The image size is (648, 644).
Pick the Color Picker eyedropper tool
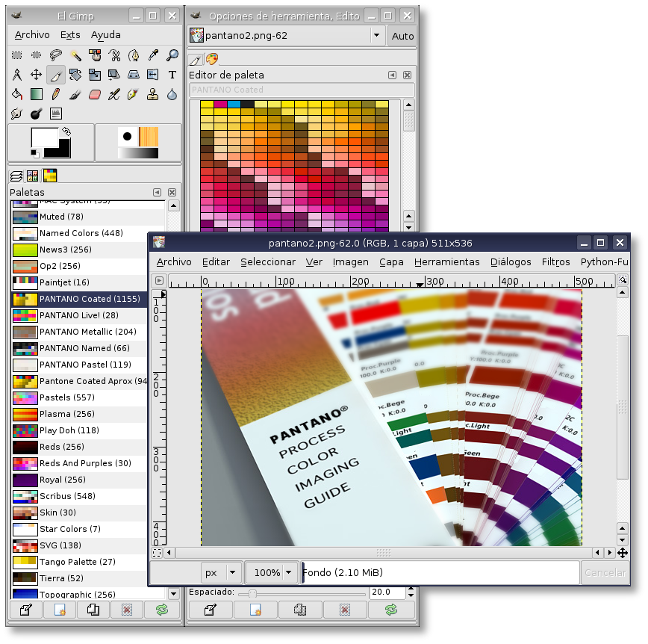153,55
